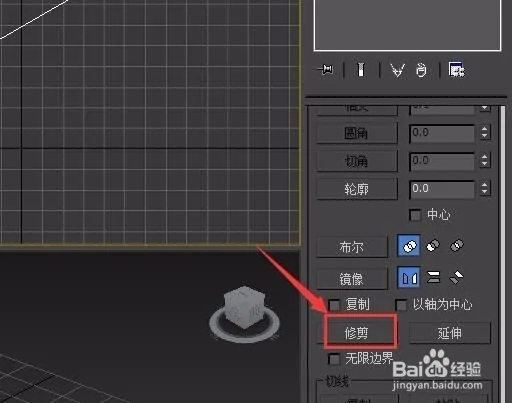This screenshot has width=512, height=403.
Task: Click the 轮廓 (Outline) button
Action: pyautogui.click(x=357, y=189)
